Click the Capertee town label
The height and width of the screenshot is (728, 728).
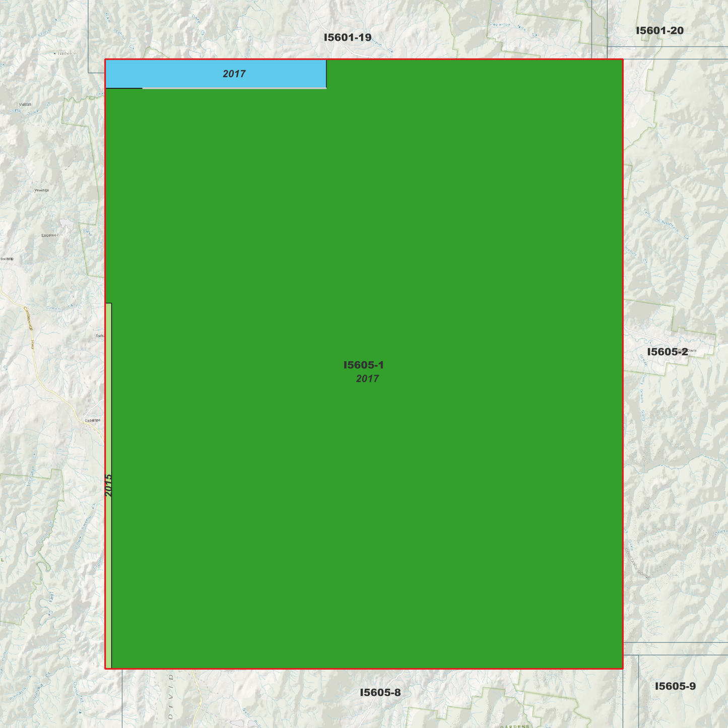pyautogui.click(x=93, y=421)
